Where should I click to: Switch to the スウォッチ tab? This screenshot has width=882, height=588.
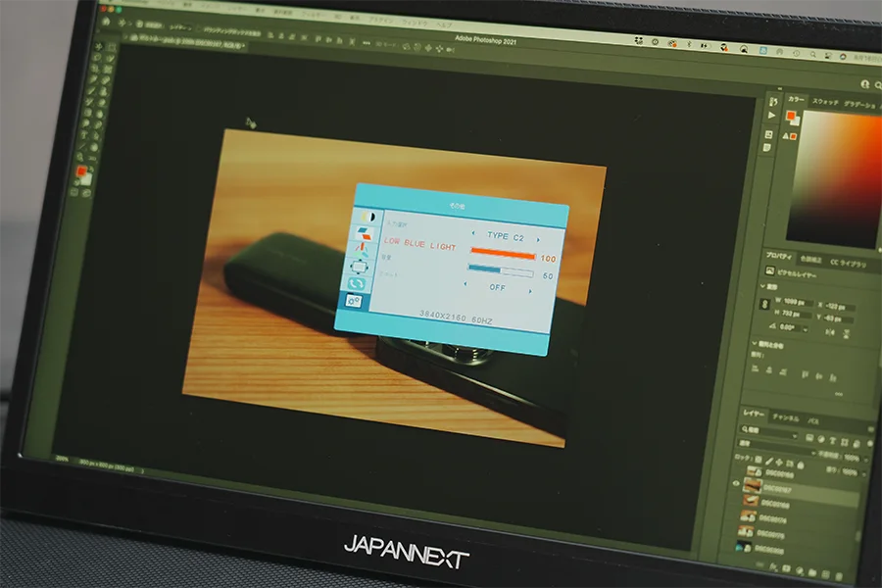(825, 102)
